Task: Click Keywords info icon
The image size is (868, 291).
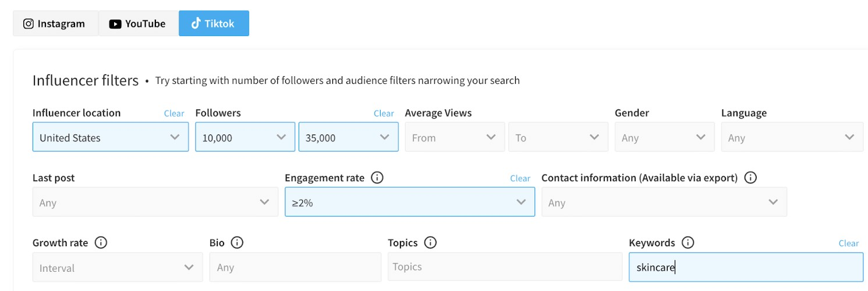Action: point(688,243)
